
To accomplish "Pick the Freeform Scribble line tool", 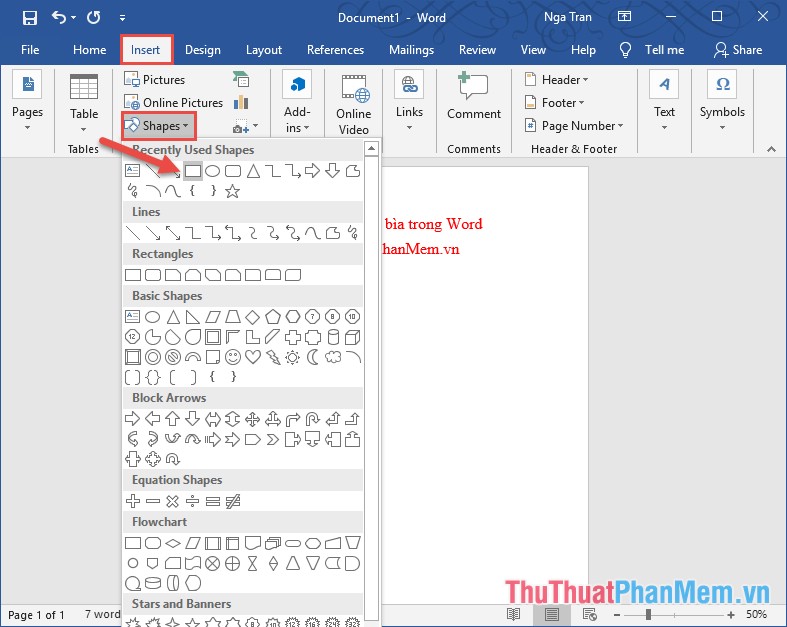I will click(353, 232).
